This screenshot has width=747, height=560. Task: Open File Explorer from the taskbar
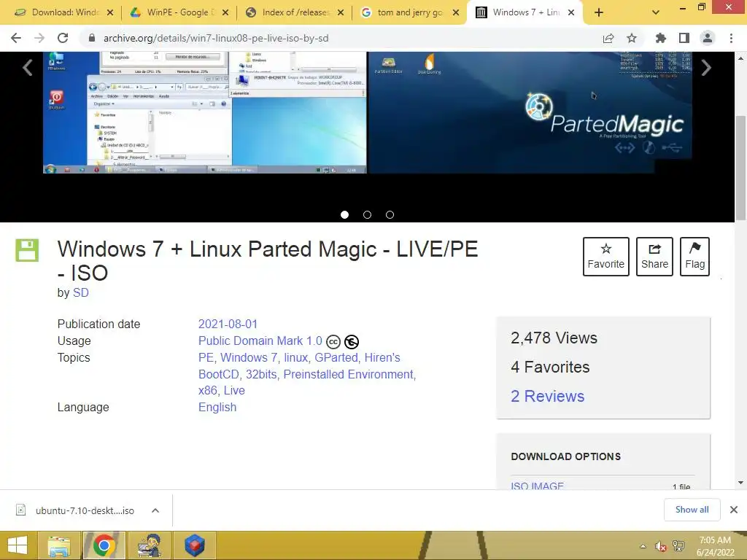click(58, 545)
